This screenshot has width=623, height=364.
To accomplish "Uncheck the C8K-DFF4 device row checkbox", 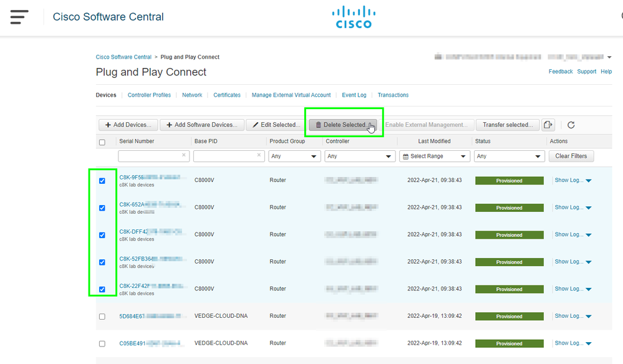I will pos(102,235).
